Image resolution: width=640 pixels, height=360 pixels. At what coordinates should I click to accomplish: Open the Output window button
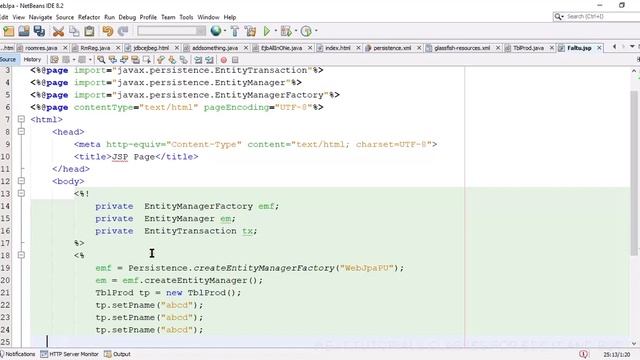click(x=118, y=354)
